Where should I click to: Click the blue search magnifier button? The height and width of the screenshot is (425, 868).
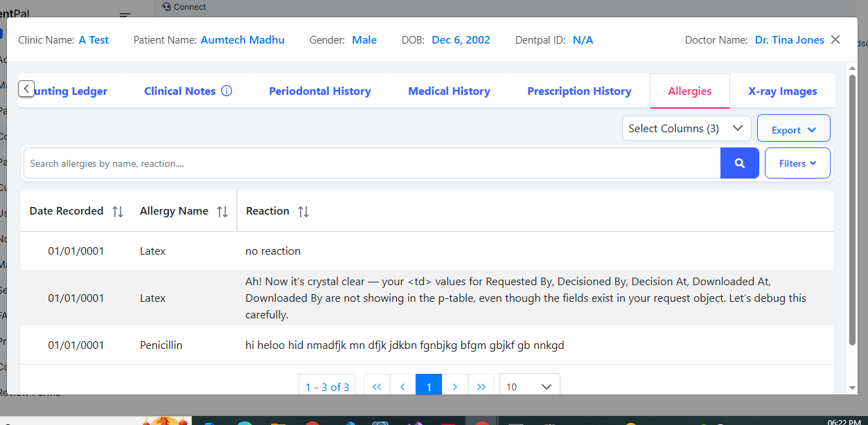coord(739,163)
